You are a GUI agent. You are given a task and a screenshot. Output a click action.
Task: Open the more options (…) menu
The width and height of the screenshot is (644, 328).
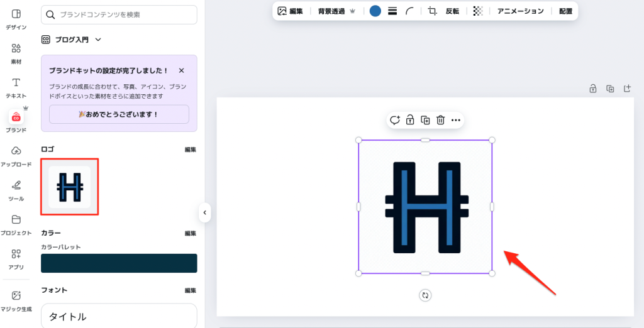click(456, 120)
